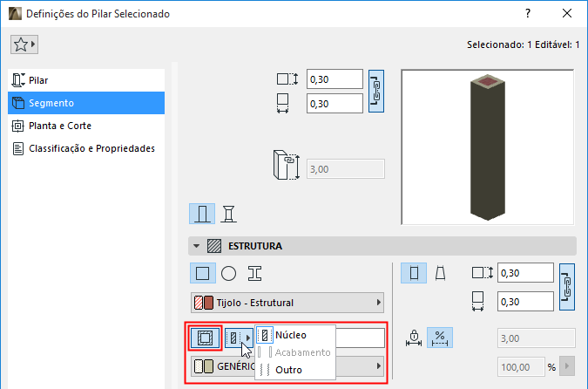This screenshot has width=588, height=389.
Task: Edit the upper 0,30 height field at top
Action: click(335, 79)
